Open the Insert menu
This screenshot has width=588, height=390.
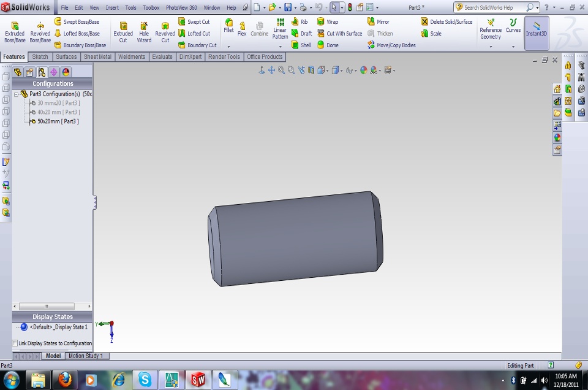pyautogui.click(x=112, y=8)
